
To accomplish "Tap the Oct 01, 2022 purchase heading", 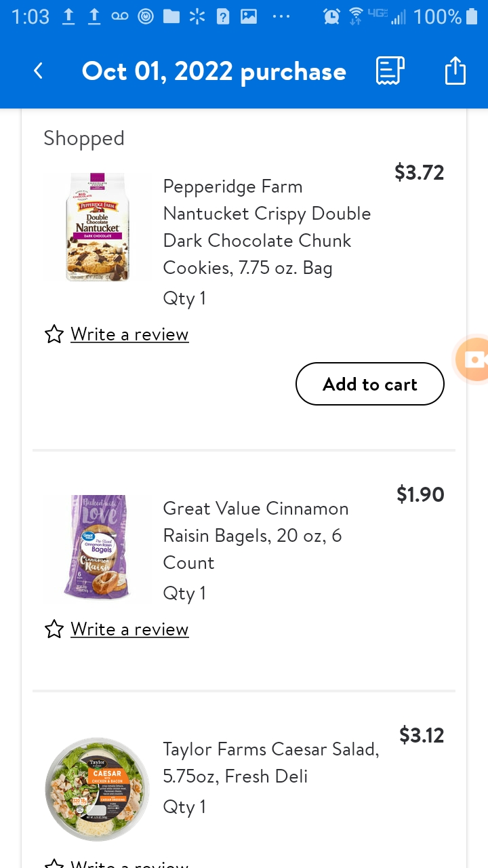I will (213, 71).
